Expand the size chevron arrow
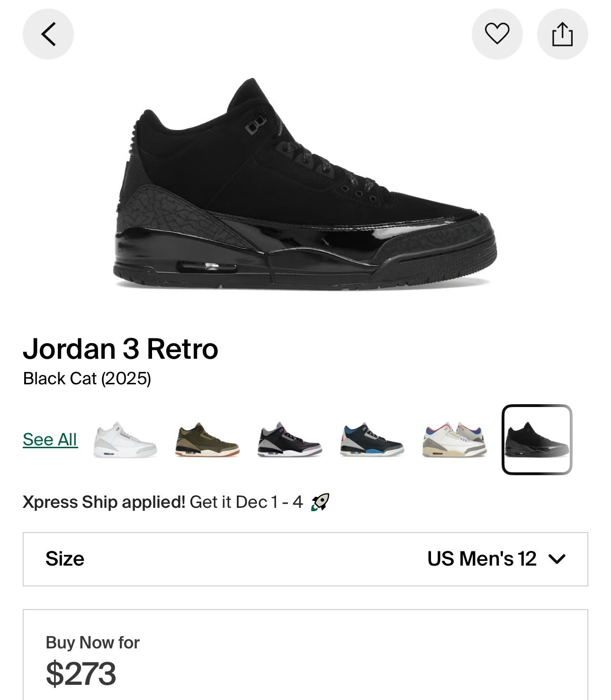This screenshot has width=611, height=700. point(557,559)
